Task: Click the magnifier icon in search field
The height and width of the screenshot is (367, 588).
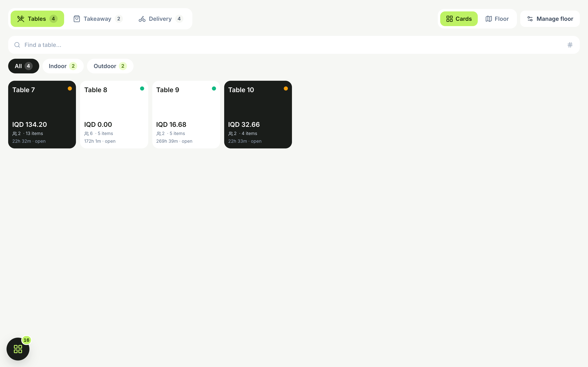Action: (x=17, y=45)
